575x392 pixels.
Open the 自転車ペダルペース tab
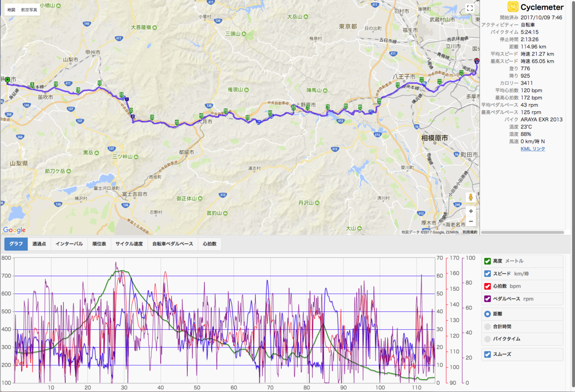(x=173, y=244)
